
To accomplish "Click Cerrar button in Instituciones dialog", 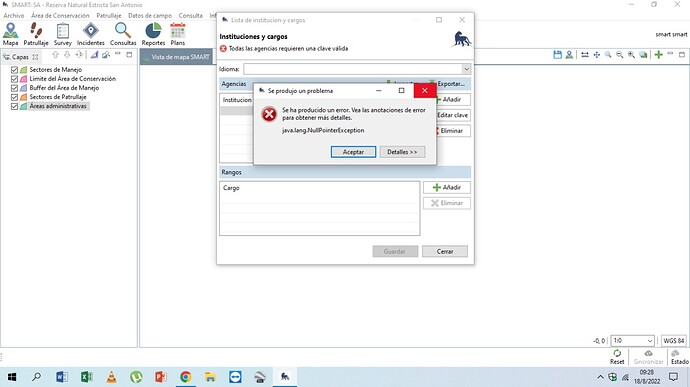I will point(445,251).
